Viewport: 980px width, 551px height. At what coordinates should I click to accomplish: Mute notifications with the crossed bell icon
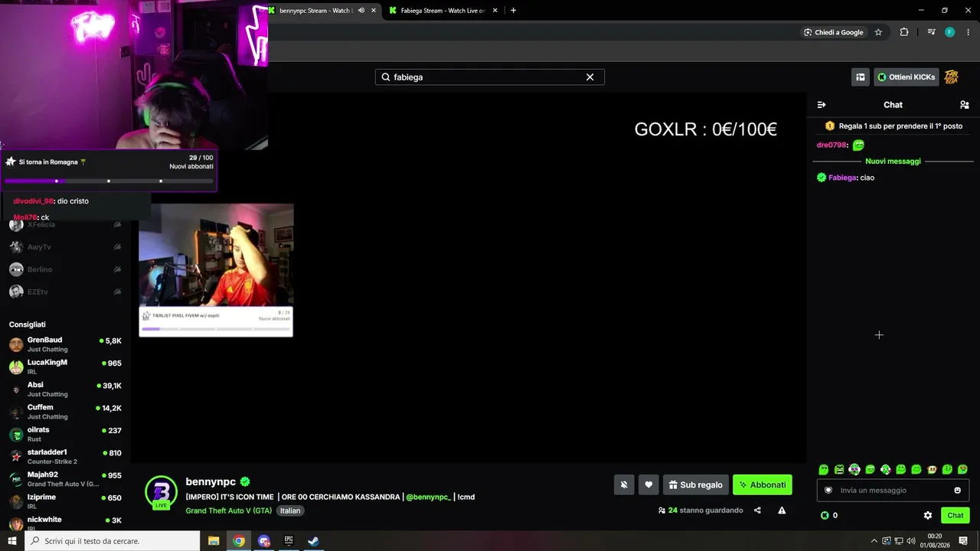click(624, 484)
